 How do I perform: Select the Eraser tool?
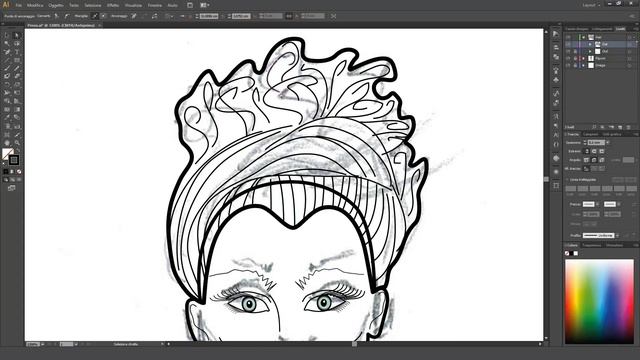click(17, 76)
